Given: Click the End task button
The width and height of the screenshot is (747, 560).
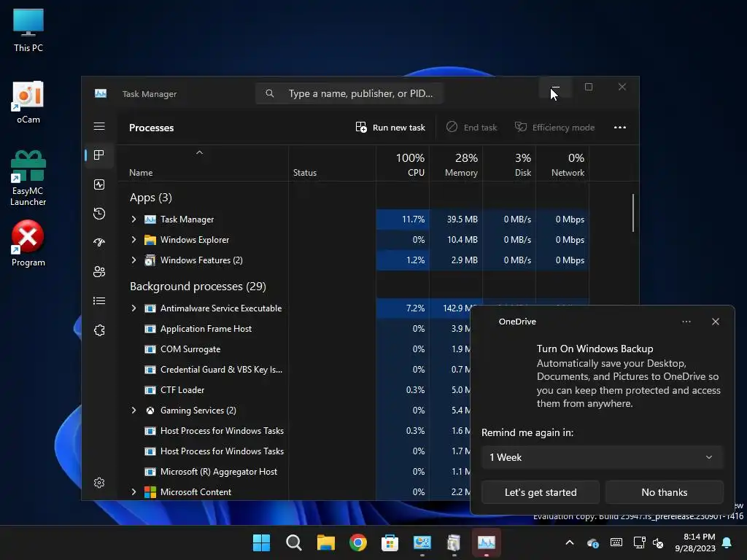Looking at the screenshot, I should (472, 127).
